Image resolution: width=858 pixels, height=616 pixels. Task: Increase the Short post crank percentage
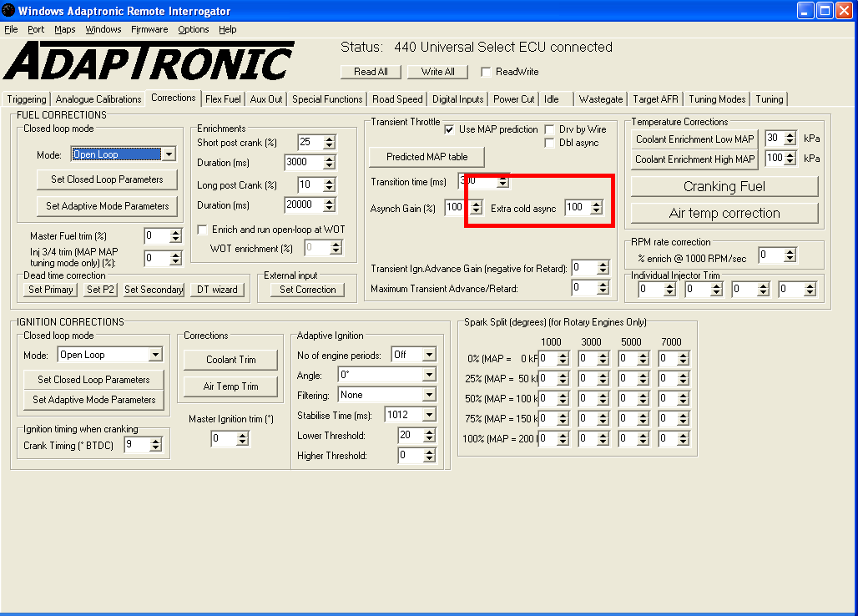(x=329, y=138)
